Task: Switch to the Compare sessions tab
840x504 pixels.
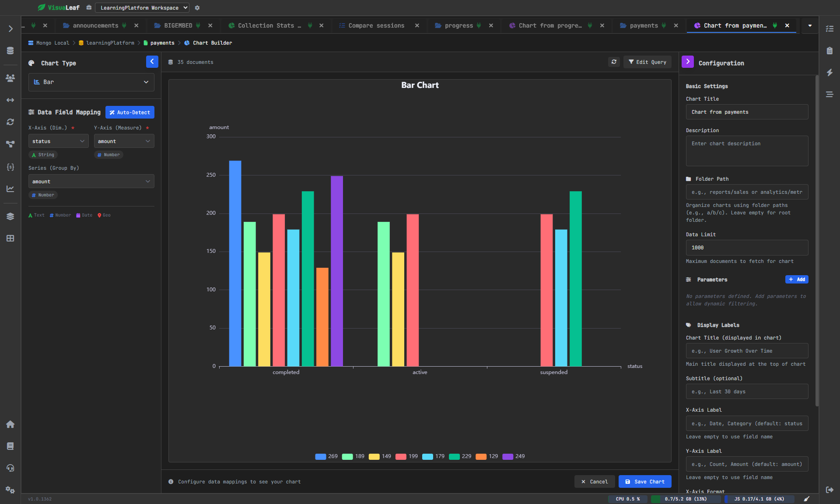Action: coord(376,25)
